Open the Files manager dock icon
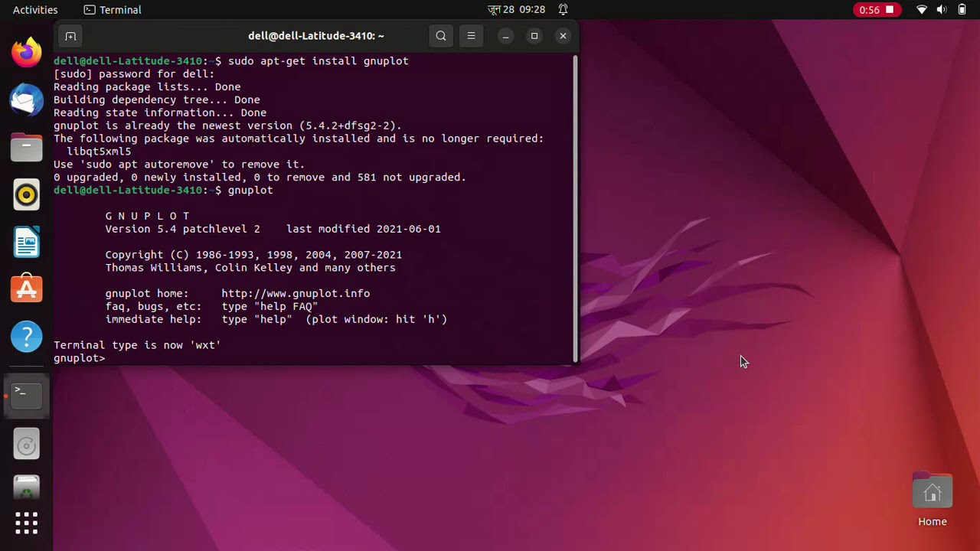This screenshot has width=980, height=551. (x=27, y=147)
